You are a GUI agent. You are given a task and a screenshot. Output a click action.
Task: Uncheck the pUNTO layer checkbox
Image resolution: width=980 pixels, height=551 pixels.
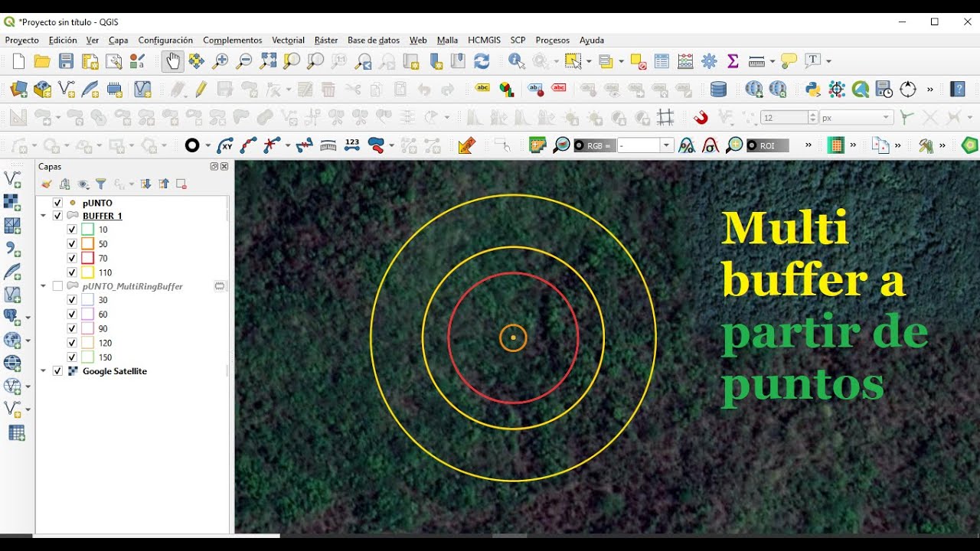point(57,203)
